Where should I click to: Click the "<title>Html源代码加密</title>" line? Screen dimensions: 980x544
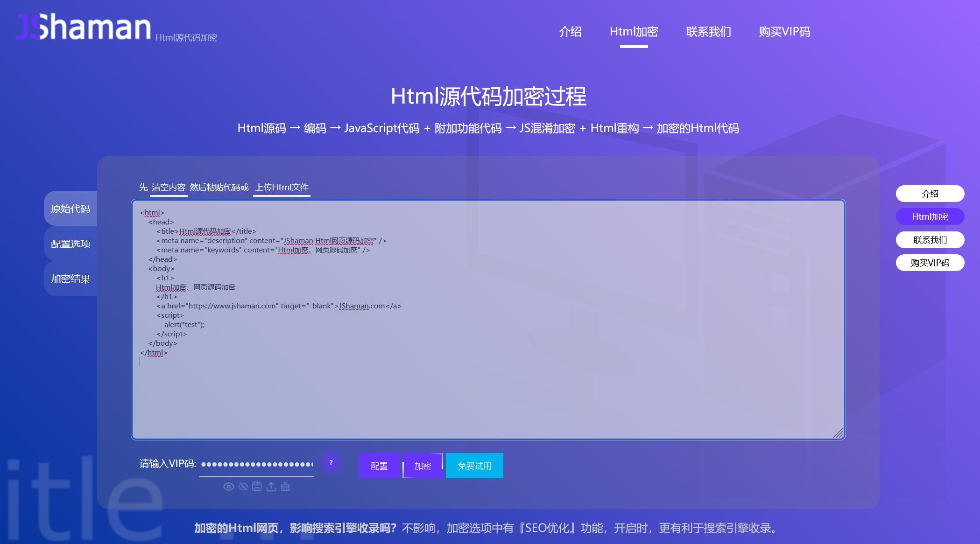(206, 231)
